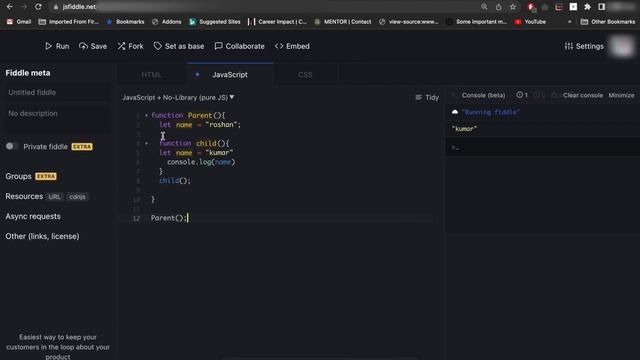Click line 12 Parent(); code
This screenshot has height=360, width=640.
coord(169,218)
